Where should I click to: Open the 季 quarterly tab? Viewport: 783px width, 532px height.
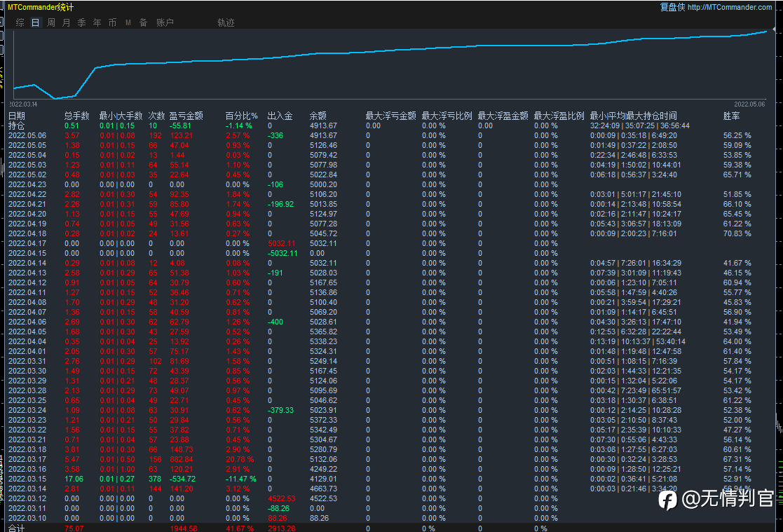(x=82, y=22)
